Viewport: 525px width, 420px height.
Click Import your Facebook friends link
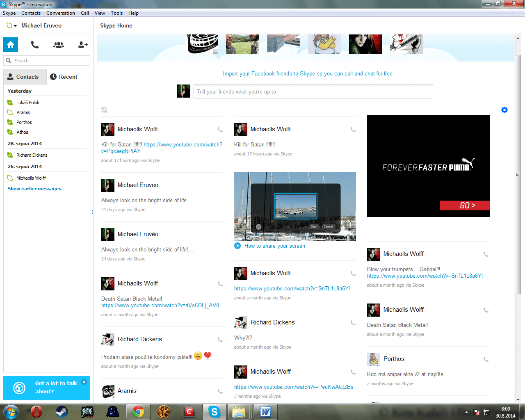click(x=308, y=74)
